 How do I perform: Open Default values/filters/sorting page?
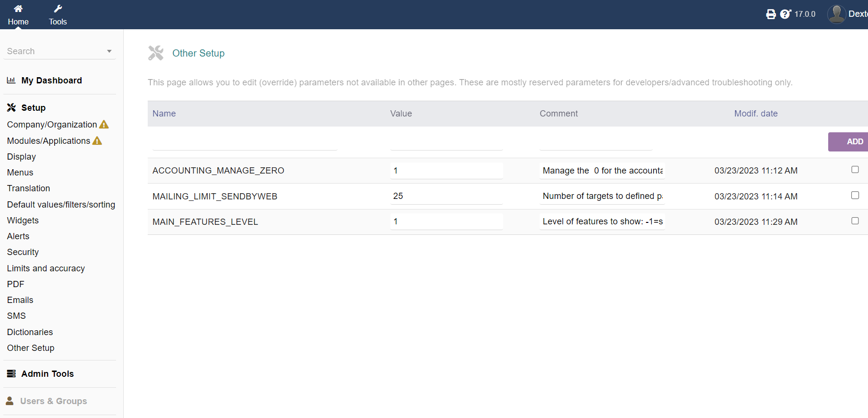pyautogui.click(x=61, y=205)
